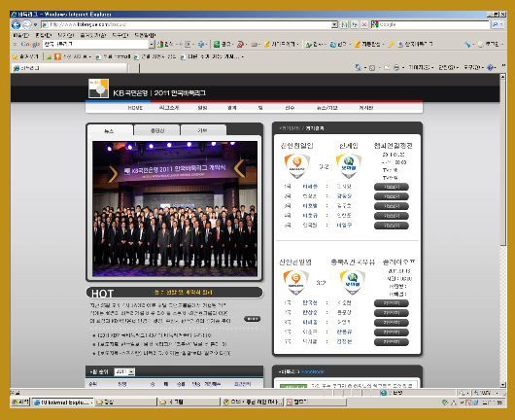Click the Refresh icon next to address bar
This screenshot has width=515, height=420.
pos(354,24)
